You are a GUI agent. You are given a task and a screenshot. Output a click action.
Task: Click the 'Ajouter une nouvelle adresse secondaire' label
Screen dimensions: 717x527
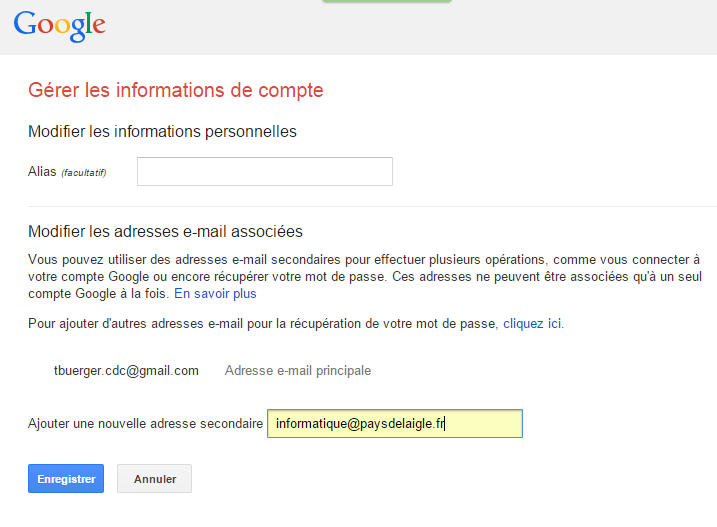(x=145, y=424)
